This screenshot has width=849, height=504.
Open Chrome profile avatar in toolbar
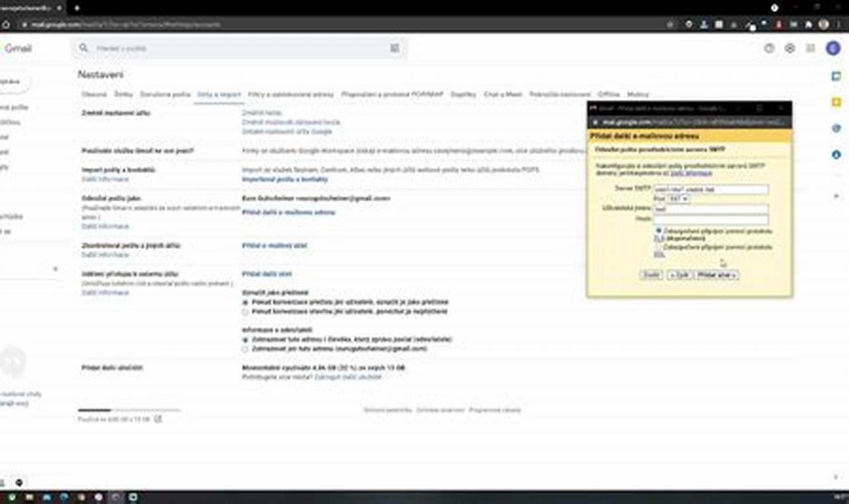(823, 25)
